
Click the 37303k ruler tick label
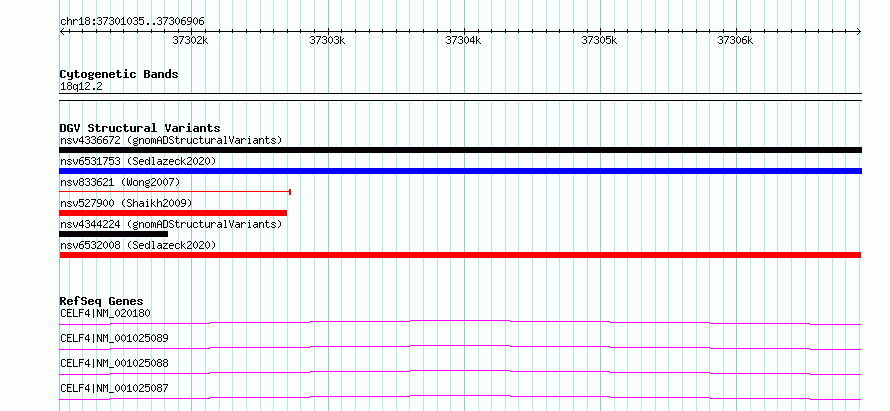point(327,40)
